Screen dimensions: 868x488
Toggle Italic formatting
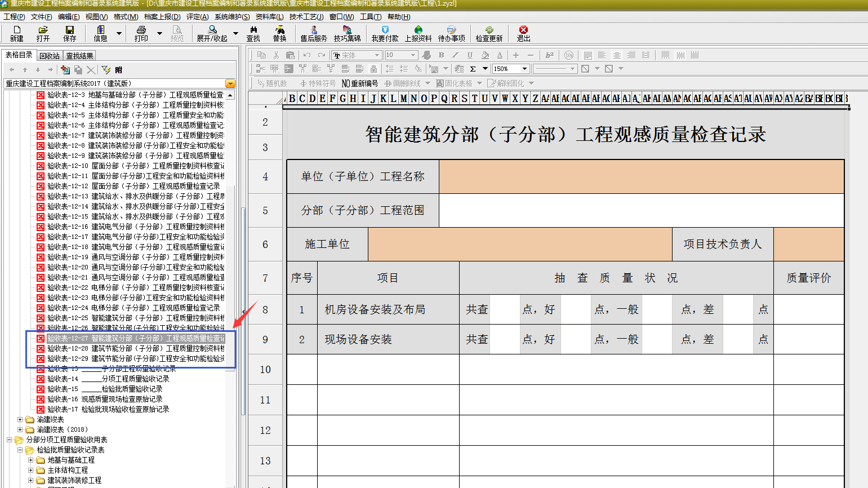456,55
